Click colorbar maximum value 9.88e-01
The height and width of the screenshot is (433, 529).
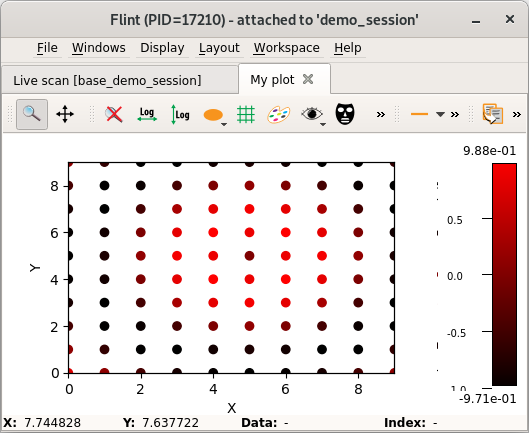[x=490, y=151]
